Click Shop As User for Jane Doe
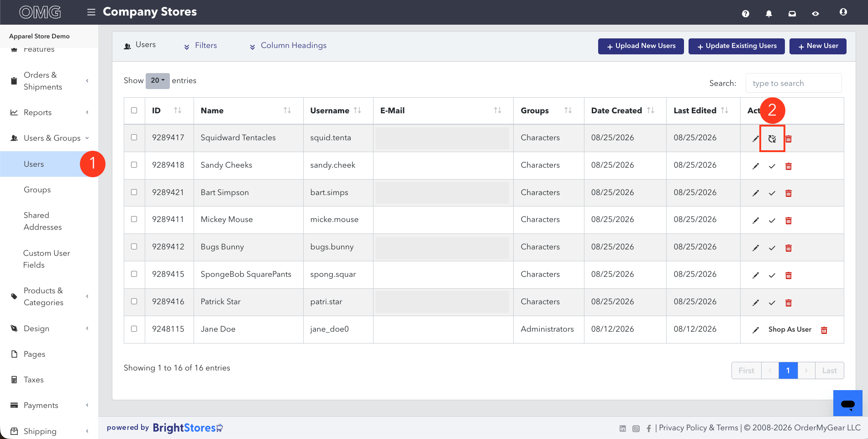The image size is (868, 439). pos(790,329)
